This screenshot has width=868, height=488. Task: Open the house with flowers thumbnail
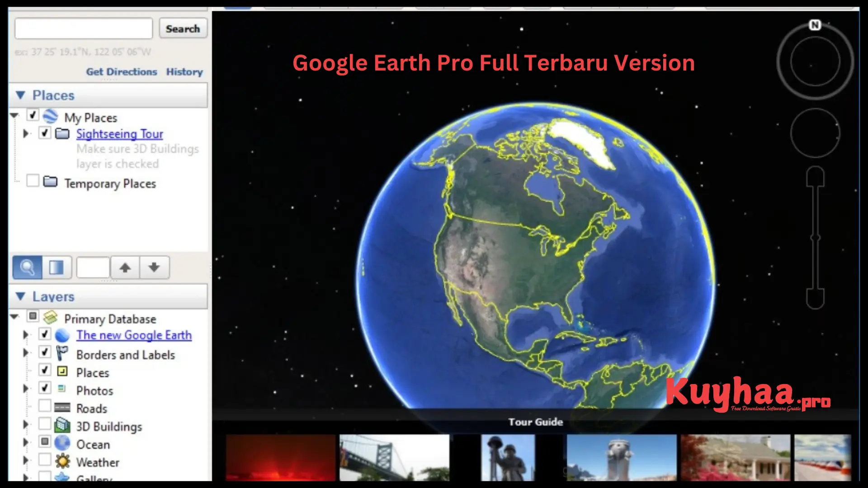pyautogui.click(x=736, y=457)
